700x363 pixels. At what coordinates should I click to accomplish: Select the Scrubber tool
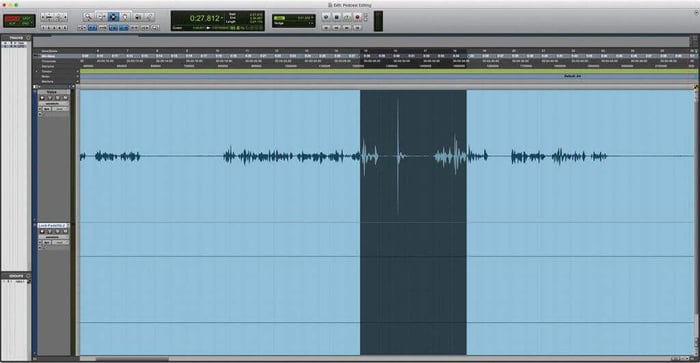click(x=138, y=17)
